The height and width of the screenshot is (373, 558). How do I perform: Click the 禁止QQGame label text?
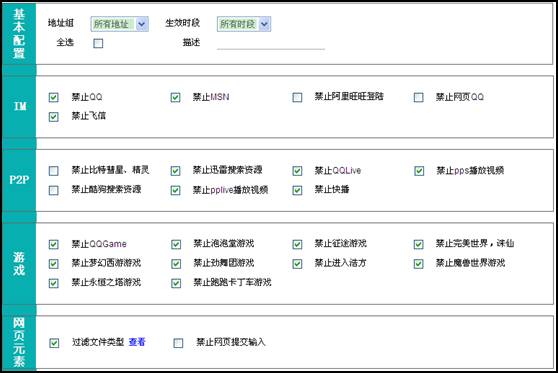point(99,244)
